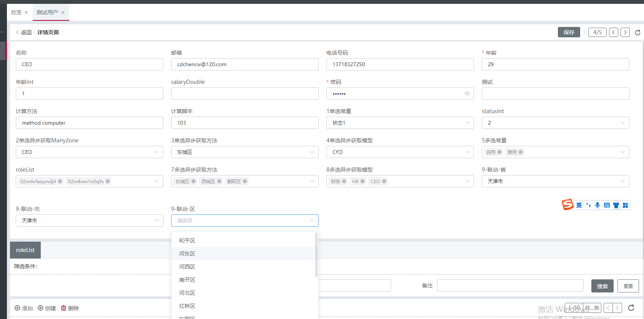Click the refresh icon beside record pager

637,32
